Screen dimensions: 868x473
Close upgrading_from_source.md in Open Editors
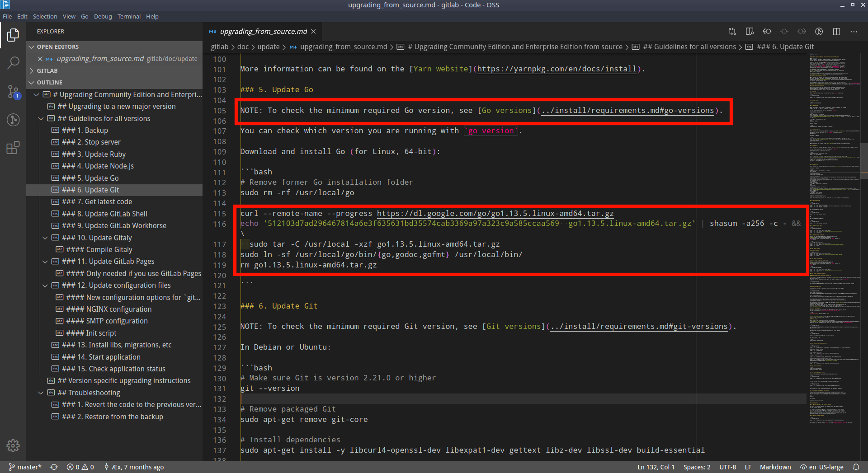click(x=40, y=59)
